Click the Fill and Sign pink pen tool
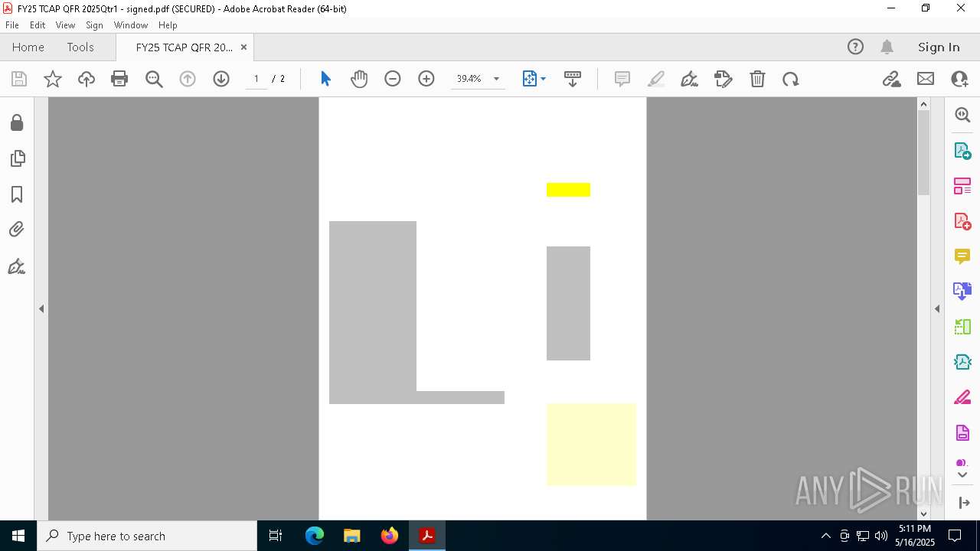The height and width of the screenshot is (551, 980). click(x=962, y=397)
